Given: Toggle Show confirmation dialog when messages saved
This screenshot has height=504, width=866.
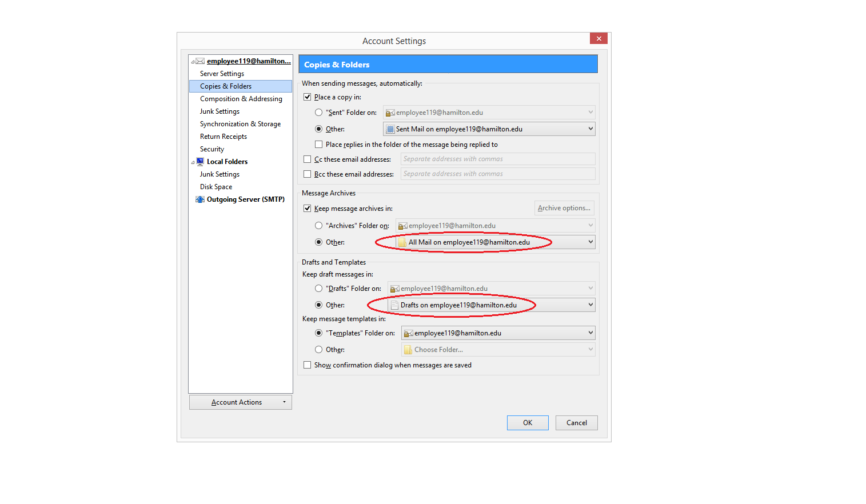Looking at the screenshot, I should click(x=308, y=365).
